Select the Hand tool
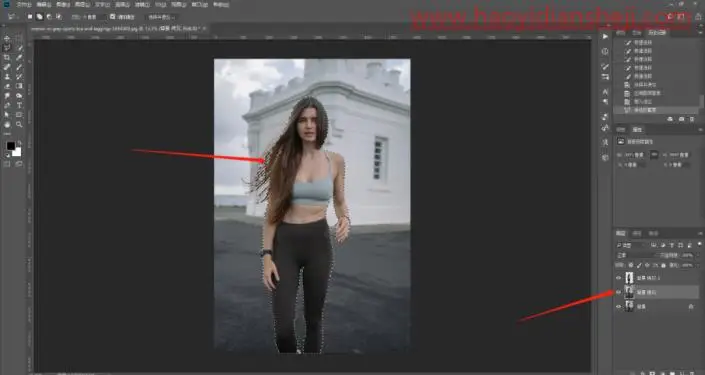705x375 pixels. point(7,124)
